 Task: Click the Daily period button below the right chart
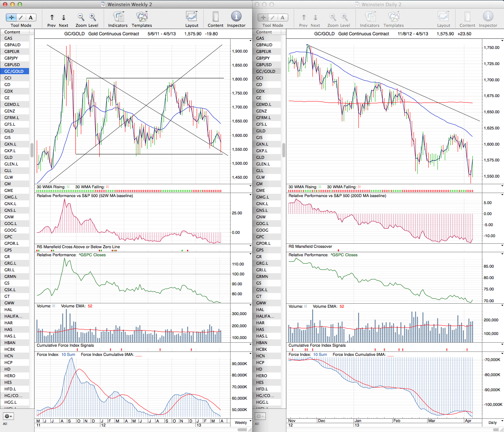click(x=492, y=422)
